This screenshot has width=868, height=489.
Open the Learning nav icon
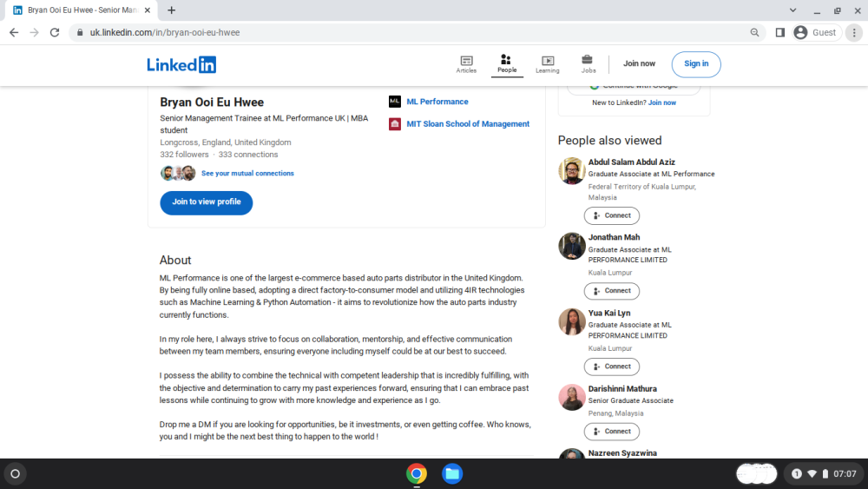click(x=547, y=64)
